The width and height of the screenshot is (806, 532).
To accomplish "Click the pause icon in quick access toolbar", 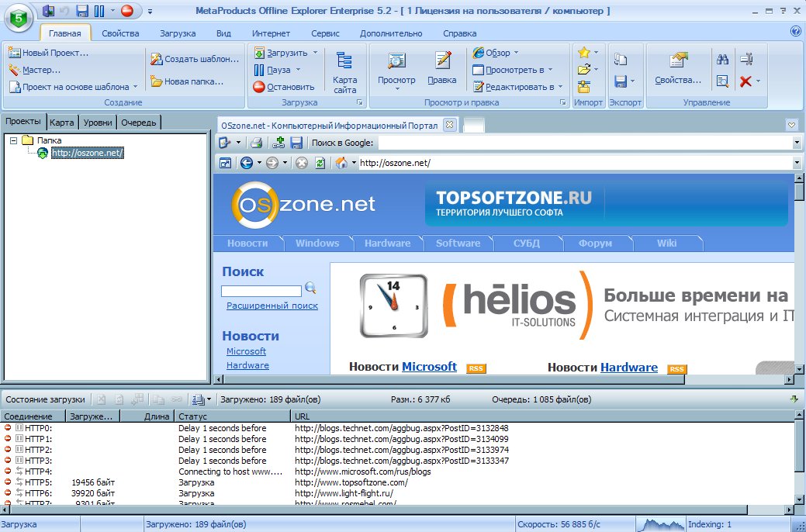I will click(x=99, y=11).
